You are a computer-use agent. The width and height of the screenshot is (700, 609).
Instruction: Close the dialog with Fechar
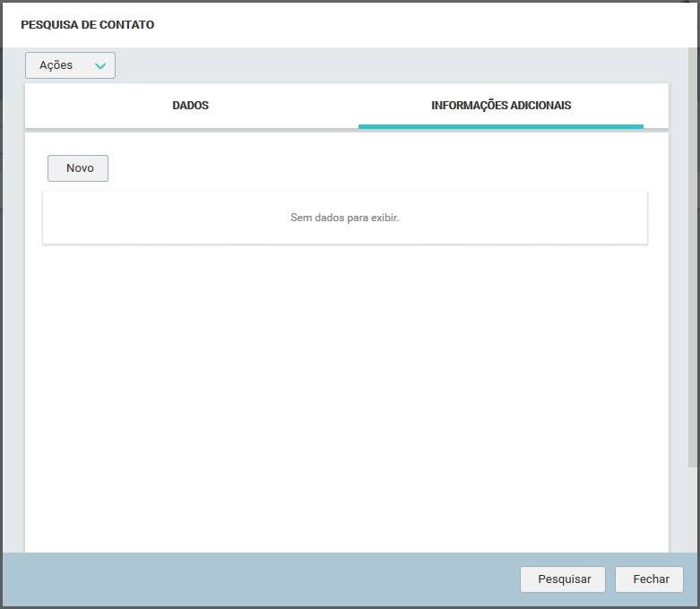click(x=649, y=579)
